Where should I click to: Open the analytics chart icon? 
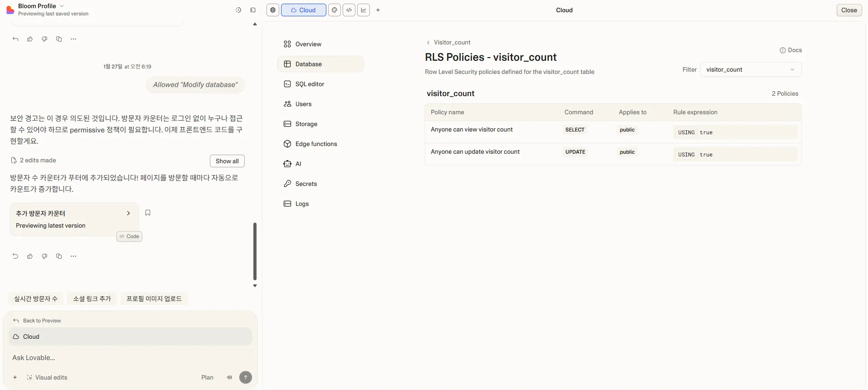click(x=364, y=10)
